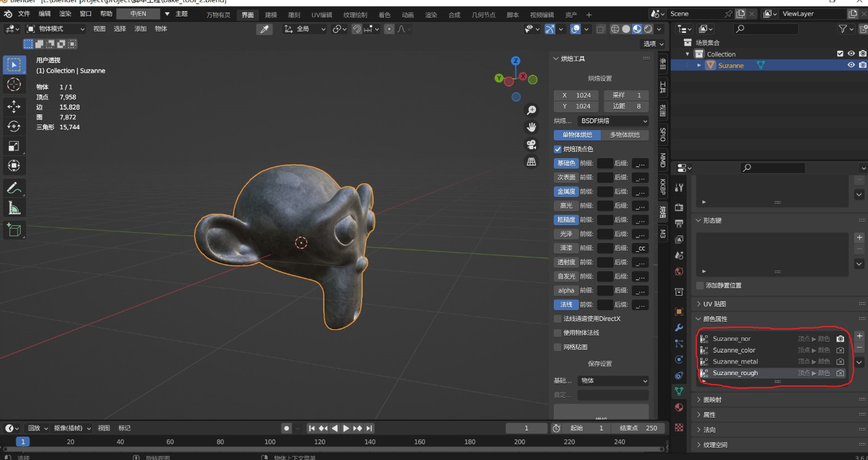Expand the UV 贴图 panel
868x460 pixels.
[714, 304]
